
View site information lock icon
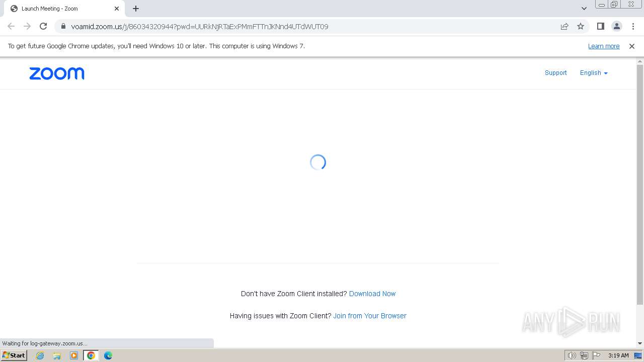[63, 26]
